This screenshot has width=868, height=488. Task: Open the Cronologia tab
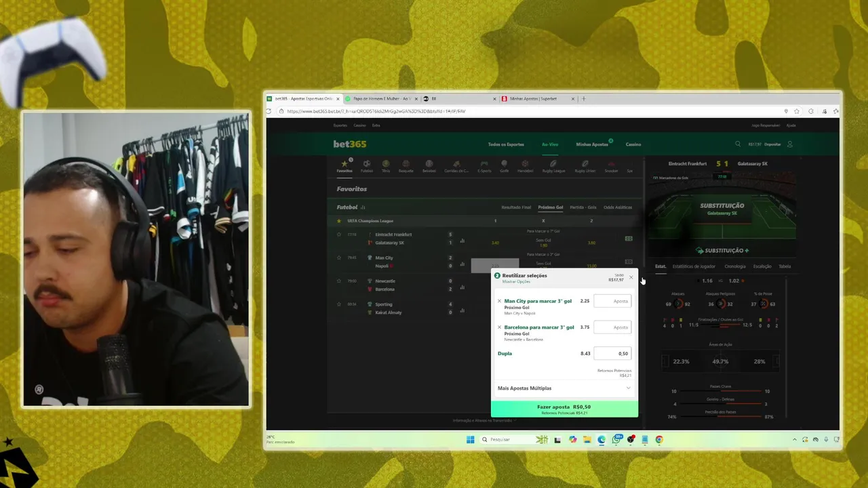[735, 266]
